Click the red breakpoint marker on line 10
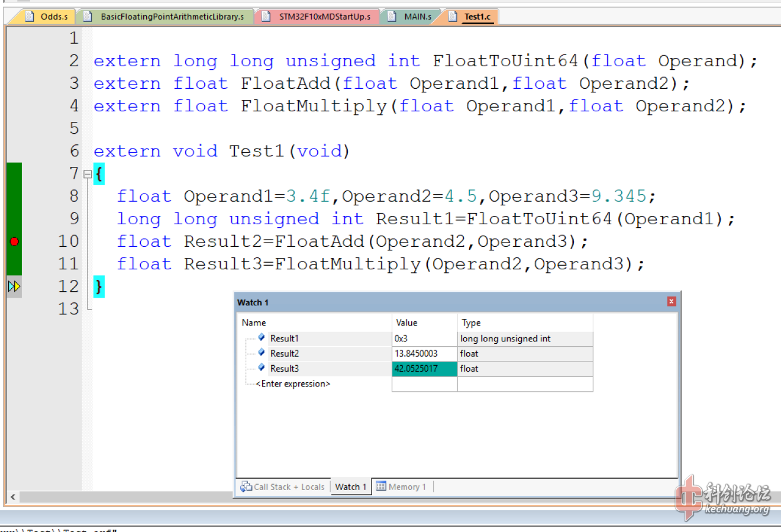This screenshot has width=781, height=532. (14, 241)
